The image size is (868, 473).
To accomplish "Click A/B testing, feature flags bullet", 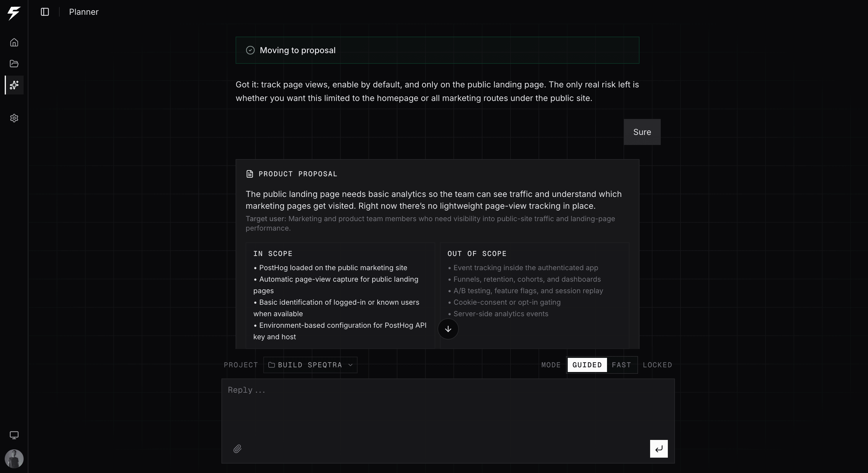I will pyautogui.click(x=525, y=291).
